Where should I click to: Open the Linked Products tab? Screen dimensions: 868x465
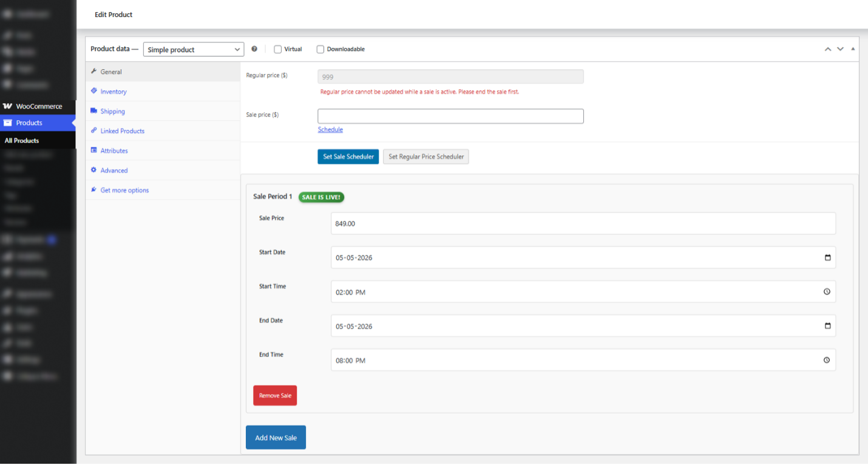click(x=163, y=131)
